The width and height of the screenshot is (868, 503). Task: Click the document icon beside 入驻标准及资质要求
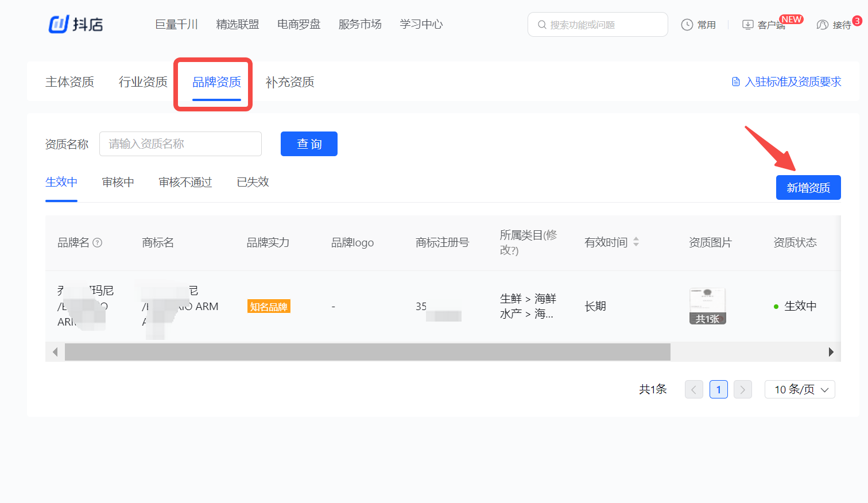[x=735, y=82]
